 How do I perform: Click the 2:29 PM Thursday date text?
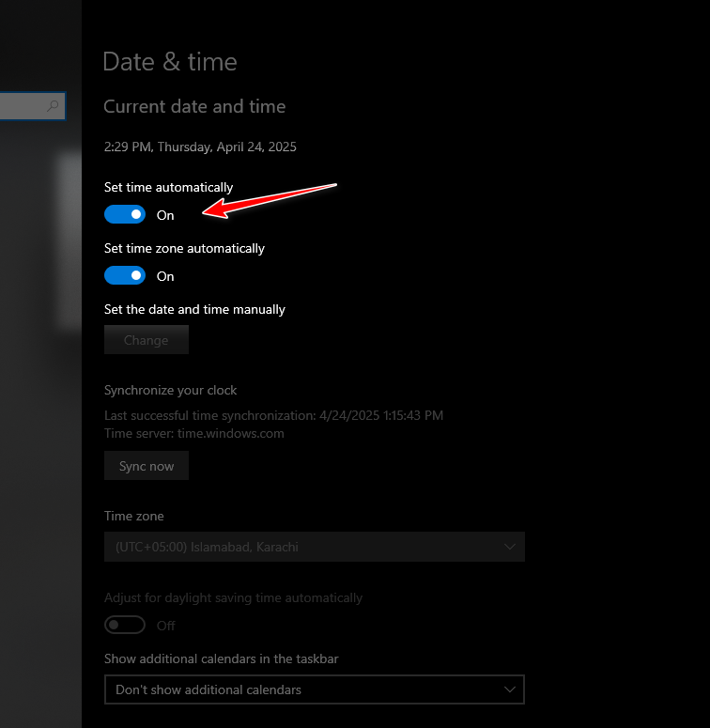point(200,147)
